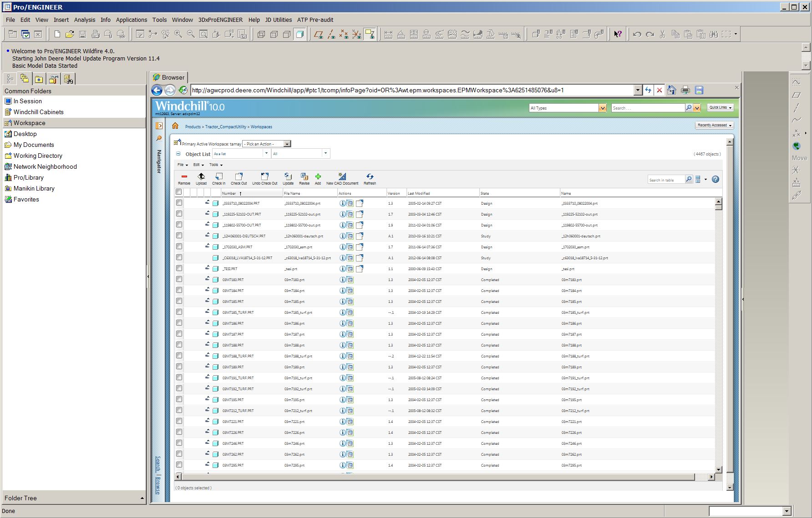Viewport: 812px width, 518px height.
Task: Toggle the select-all checkbox in table header
Action: [179, 192]
